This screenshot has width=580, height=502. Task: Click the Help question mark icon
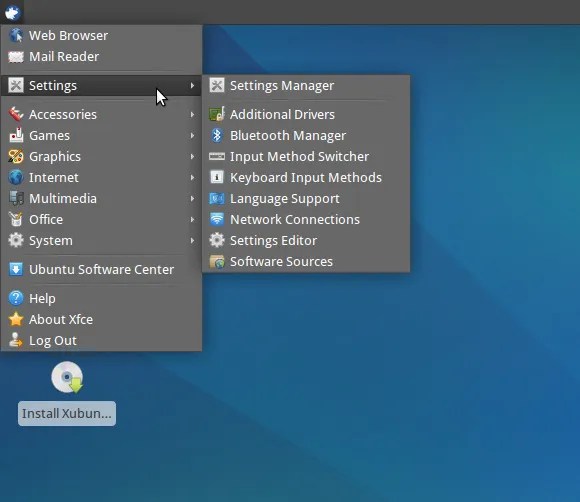[x=16, y=298]
